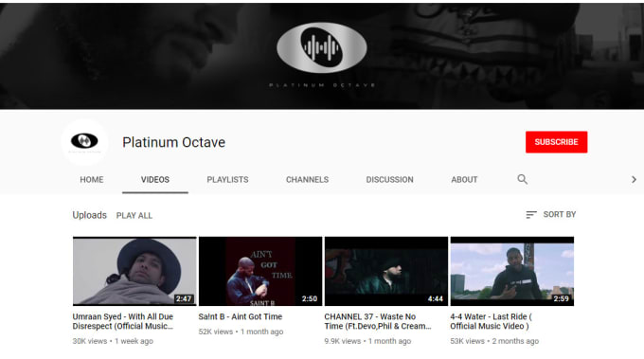Open CHANNEL 37 - Waste No Time title
644x359 pixels.
coord(378,321)
